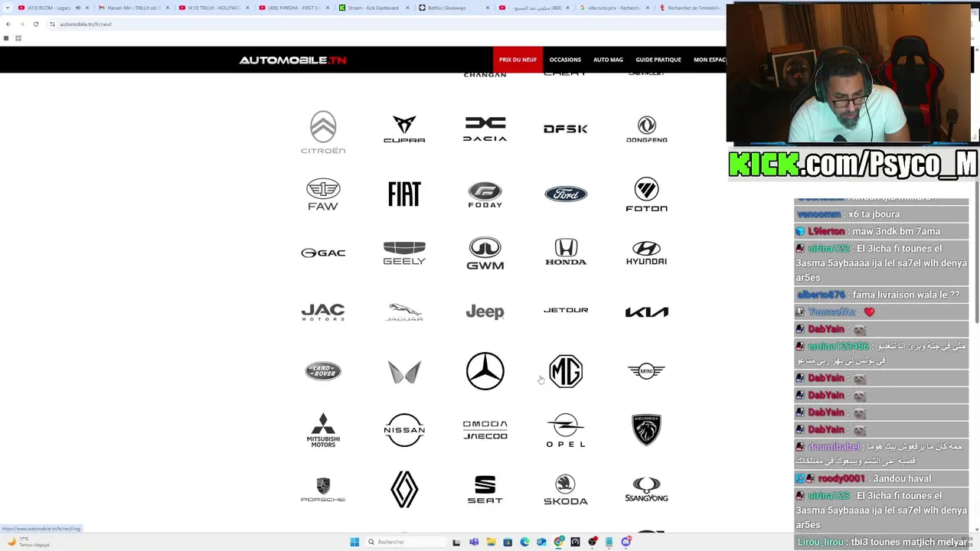Viewport: 980px width, 551px height.
Task: Select the Skoda brand logo
Action: pos(566,490)
